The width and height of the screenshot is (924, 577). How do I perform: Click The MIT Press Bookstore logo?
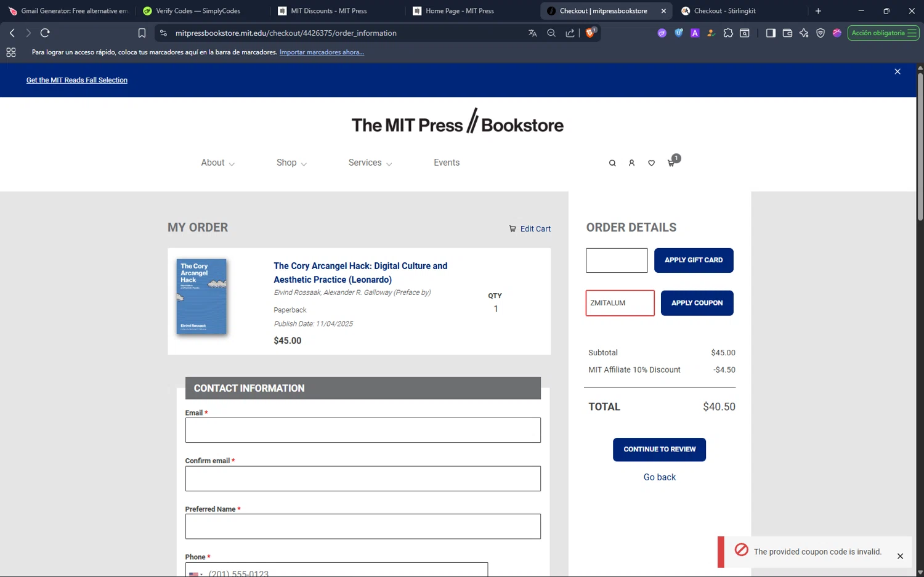[458, 123]
